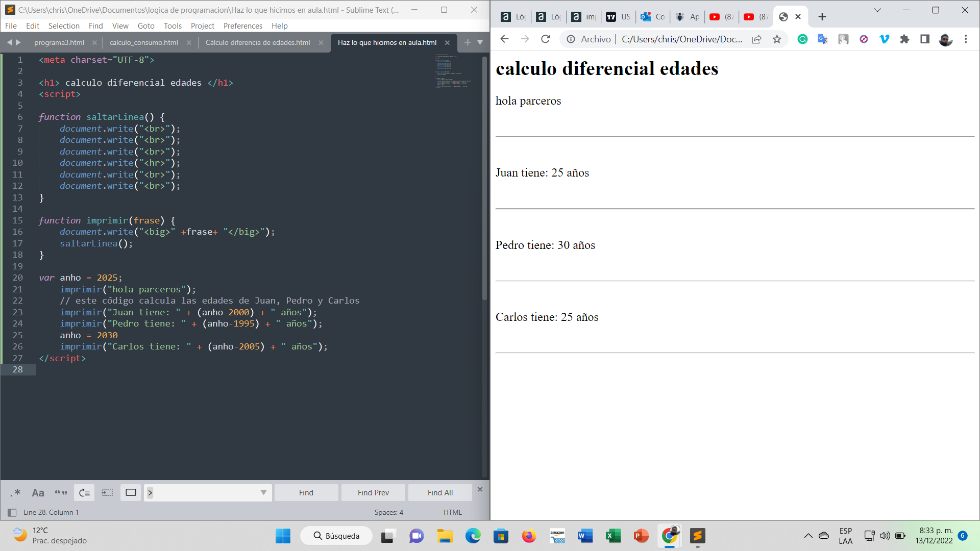Screen dimensions: 980x551
Task: Open the View menu
Action: (120, 26)
